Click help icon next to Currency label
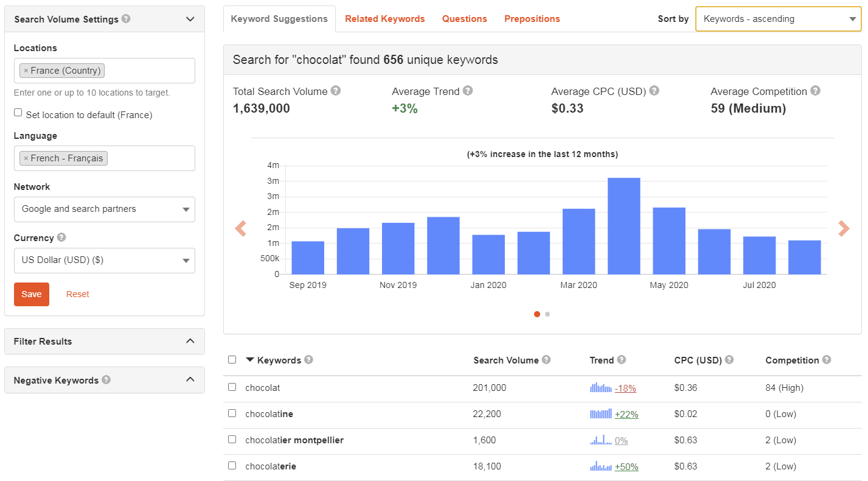Viewport: 868px width, 481px height. point(61,237)
